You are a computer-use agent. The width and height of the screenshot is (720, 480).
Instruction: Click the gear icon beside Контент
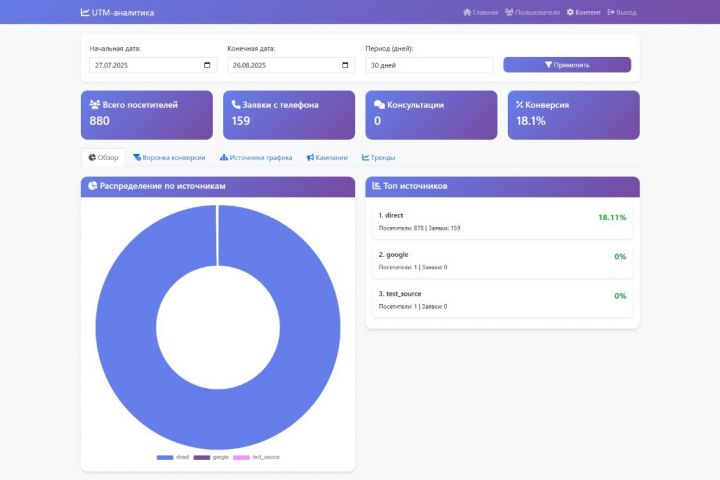570,12
